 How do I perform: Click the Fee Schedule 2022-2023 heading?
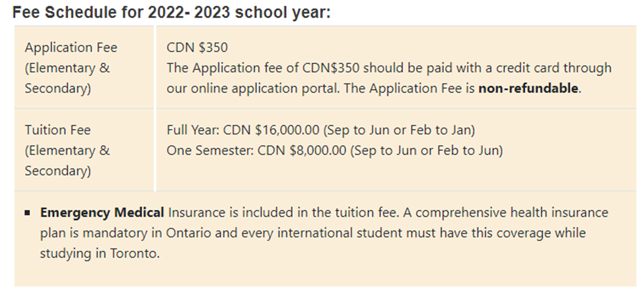coord(171,13)
